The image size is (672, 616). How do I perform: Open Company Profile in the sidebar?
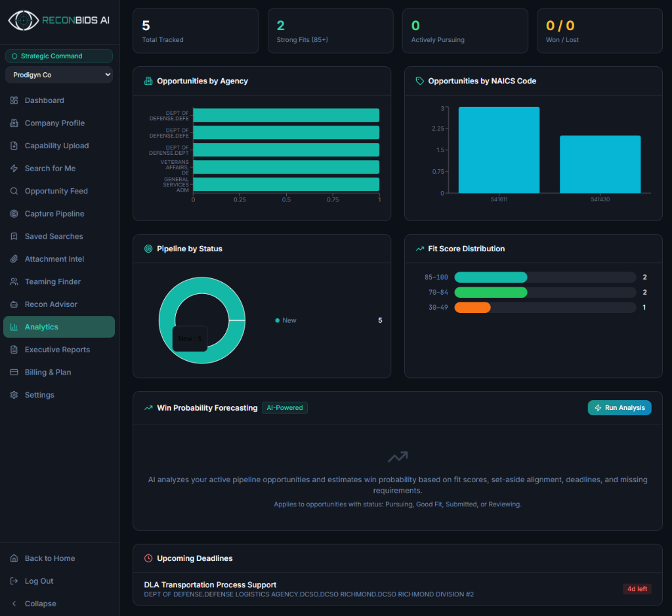[59, 123]
